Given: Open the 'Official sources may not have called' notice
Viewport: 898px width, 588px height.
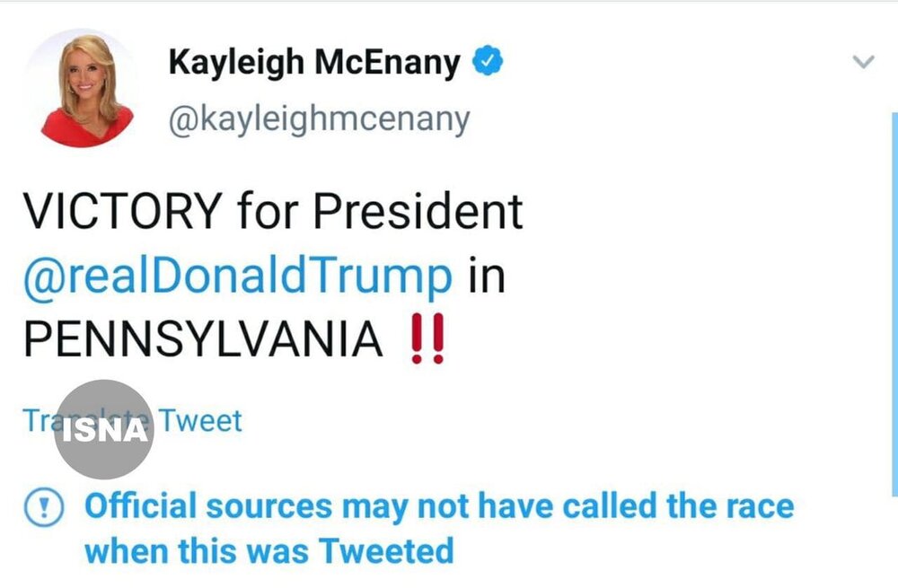Looking at the screenshot, I should pyautogui.click(x=439, y=506).
